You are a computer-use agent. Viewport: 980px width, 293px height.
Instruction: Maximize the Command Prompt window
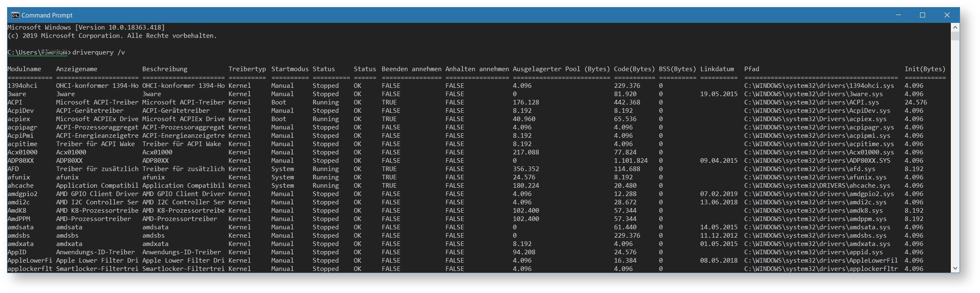(923, 15)
